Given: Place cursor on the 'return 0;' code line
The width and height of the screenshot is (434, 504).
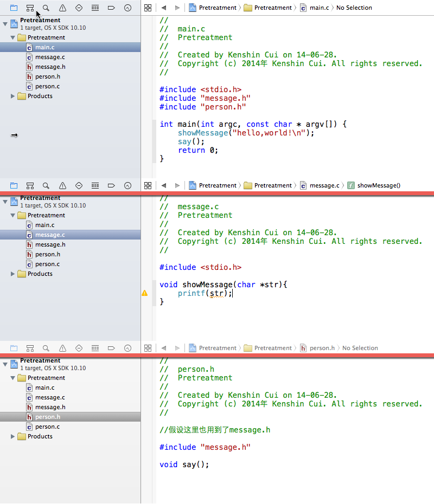Looking at the screenshot, I should 197,150.
